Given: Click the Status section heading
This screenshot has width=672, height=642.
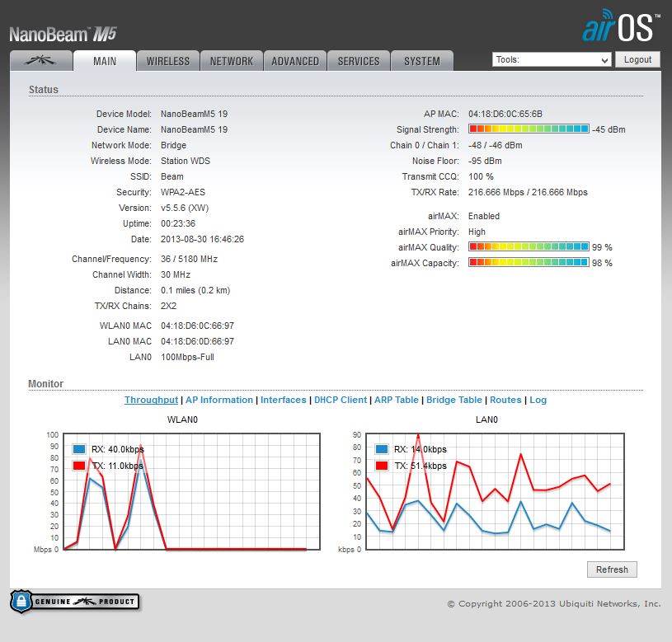Looking at the screenshot, I should point(43,90).
